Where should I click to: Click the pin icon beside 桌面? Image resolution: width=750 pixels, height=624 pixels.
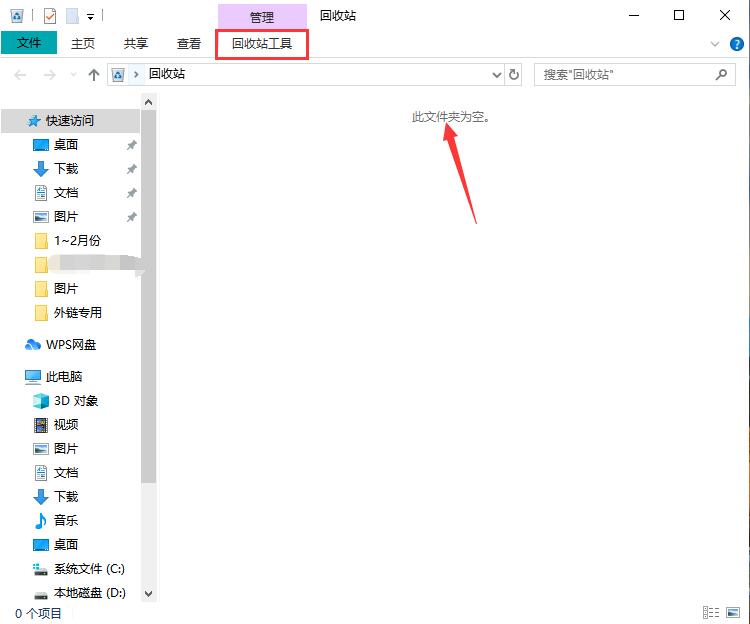point(132,145)
